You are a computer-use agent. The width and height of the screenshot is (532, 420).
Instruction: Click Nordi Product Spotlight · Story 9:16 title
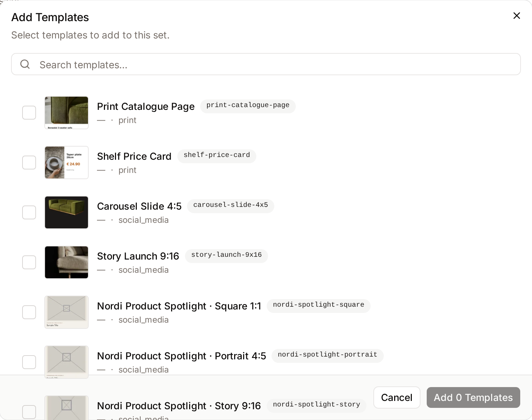pos(179,406)
